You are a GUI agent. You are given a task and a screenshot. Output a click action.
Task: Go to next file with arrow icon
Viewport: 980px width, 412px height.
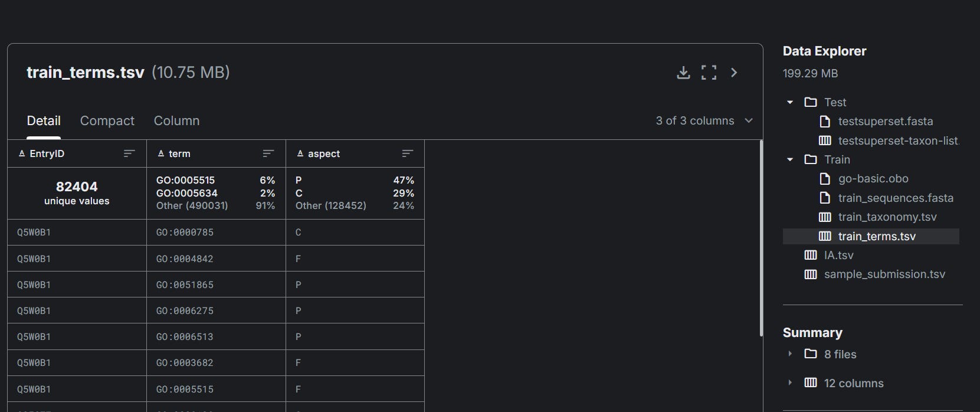[734, 73]
